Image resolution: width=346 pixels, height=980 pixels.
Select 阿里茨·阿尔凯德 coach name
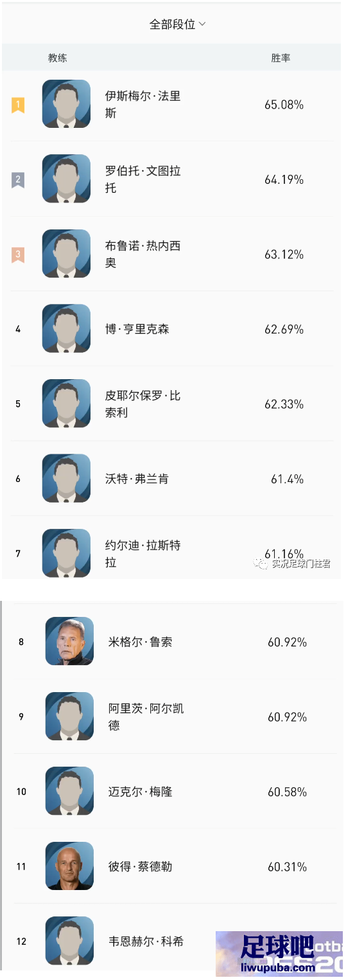(146, 717)
